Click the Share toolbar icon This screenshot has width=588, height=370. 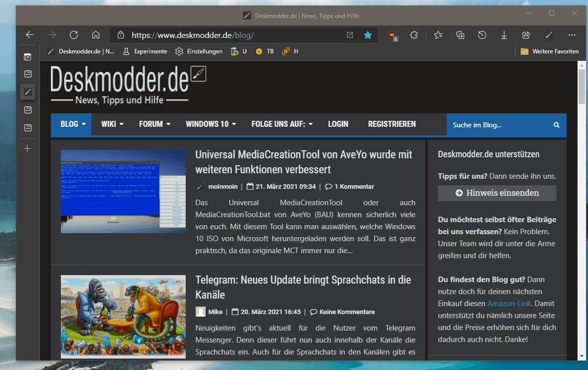(526, 35)
